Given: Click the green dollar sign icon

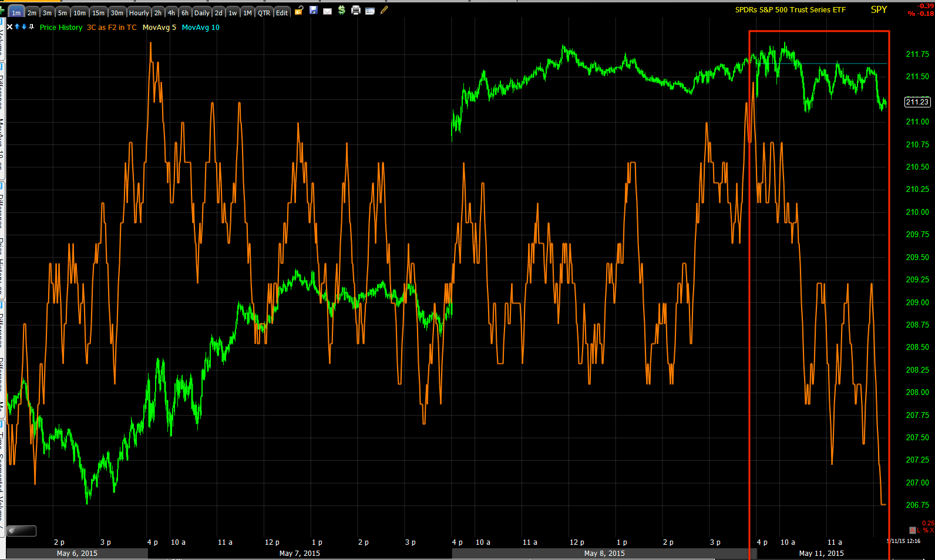Looking at the screenshot, I should 342,10.
